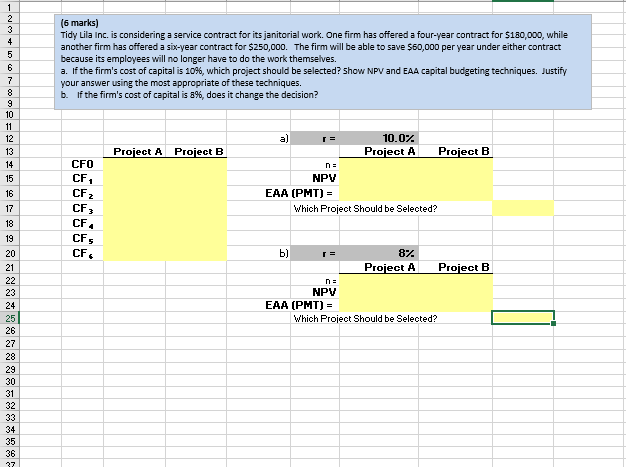Select Project A NPV cell for 10% rate
The height and width of the screenshot is (467, 626).
coord(379,178)
